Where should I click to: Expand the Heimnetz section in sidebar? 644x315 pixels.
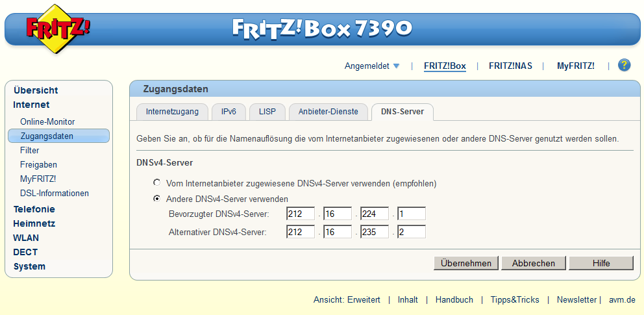pyautogui.click(x=34, y=223)
